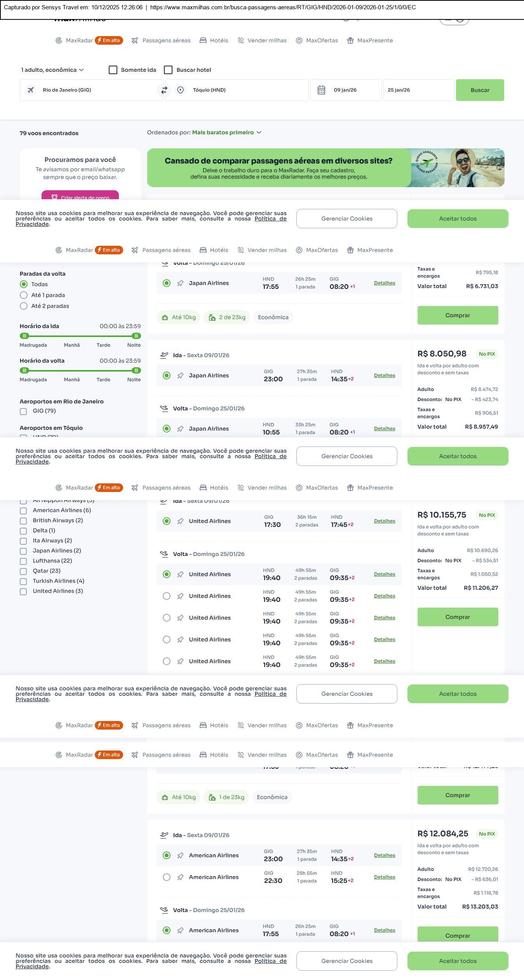Viewport: 524px width, 980px height.
Task: Click the location pin icon in Tóquio field
Action: point(180,90)
